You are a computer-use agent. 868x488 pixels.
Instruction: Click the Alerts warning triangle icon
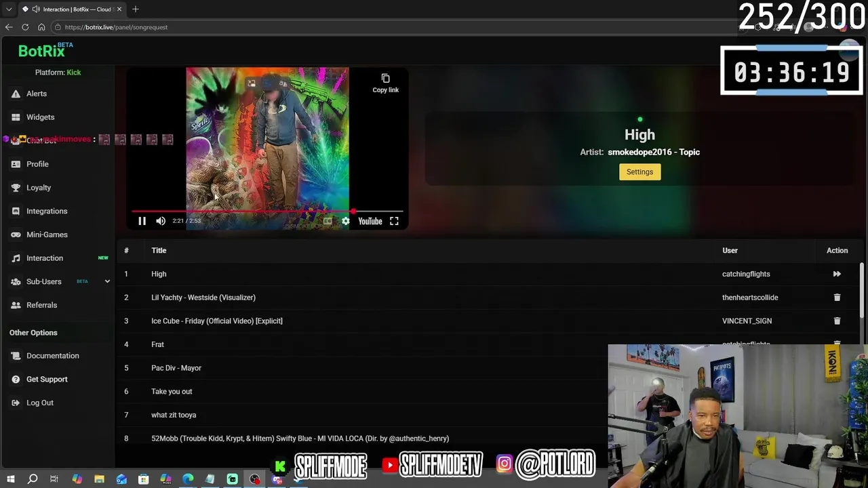click(x=16, y=94)
